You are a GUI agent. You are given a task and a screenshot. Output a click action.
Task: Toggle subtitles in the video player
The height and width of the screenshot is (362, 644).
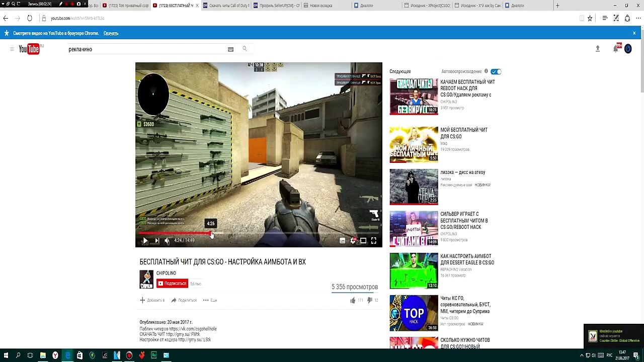343,241
